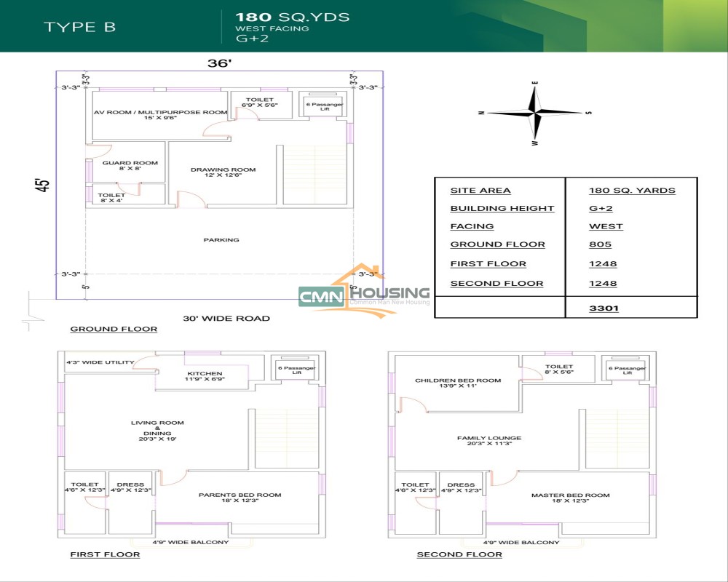Click the ground floor 6 Passenger Lift symbol
Viewport: 728px width, 582px height.
[324, 108]
